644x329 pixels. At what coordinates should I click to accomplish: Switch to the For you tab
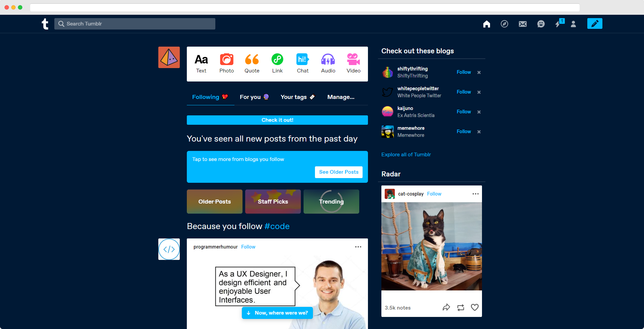coord(254,97)
